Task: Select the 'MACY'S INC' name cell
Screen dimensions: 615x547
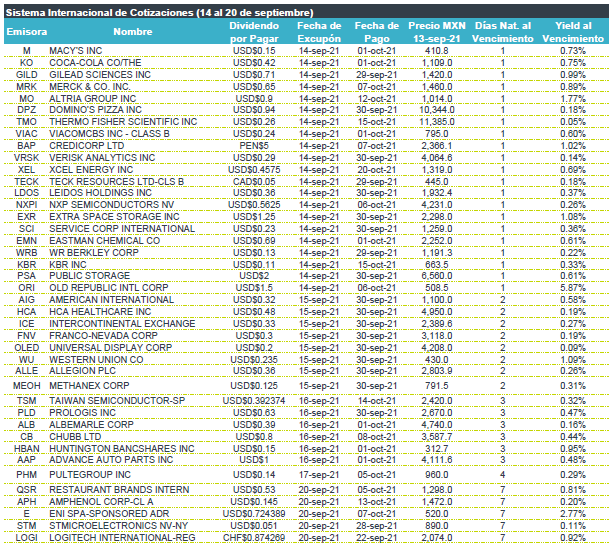Action: (75, 51)
